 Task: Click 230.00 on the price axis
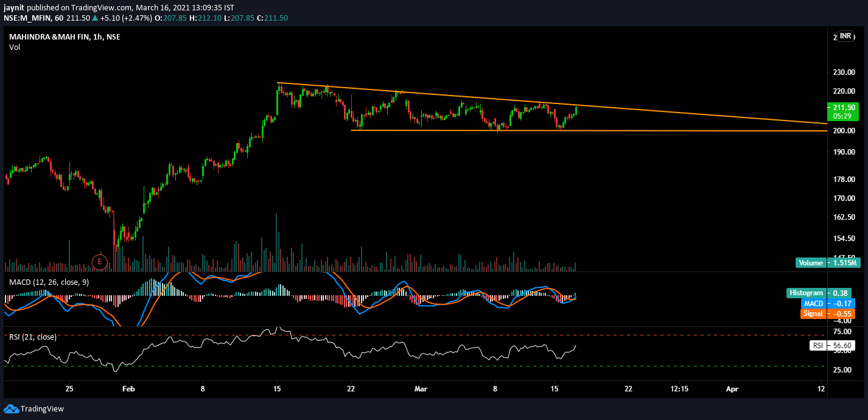(x=844, y=72)
